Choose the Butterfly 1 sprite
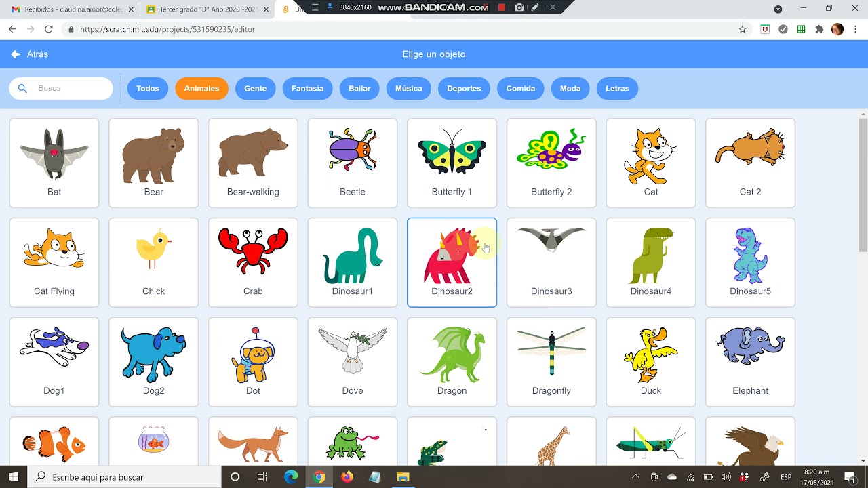This screenshot has height=488, width=868. pos(452,163)
